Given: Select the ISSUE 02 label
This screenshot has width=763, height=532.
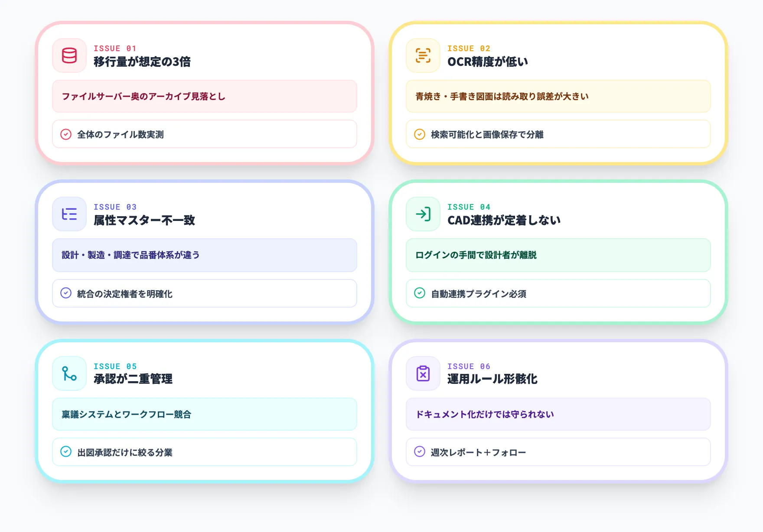Looking at the screenshot, I should [x=469, y=48].
